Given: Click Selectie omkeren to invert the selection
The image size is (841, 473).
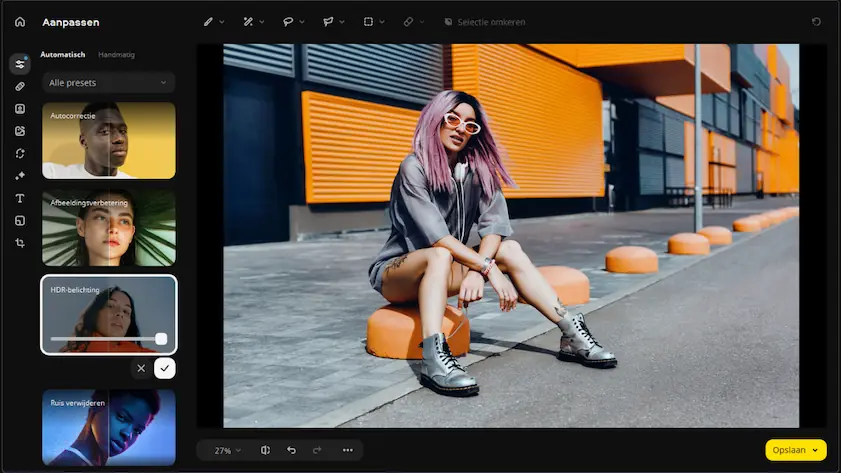Looking at the screenshot, I should coord(485,22).
